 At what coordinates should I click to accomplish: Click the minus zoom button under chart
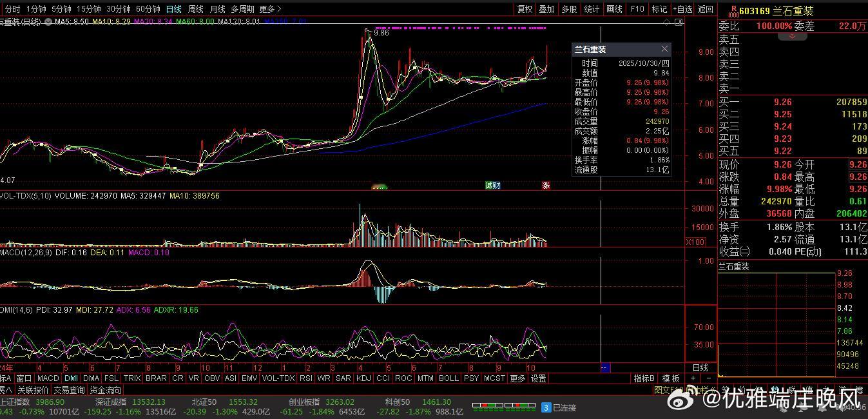point(708,378)
